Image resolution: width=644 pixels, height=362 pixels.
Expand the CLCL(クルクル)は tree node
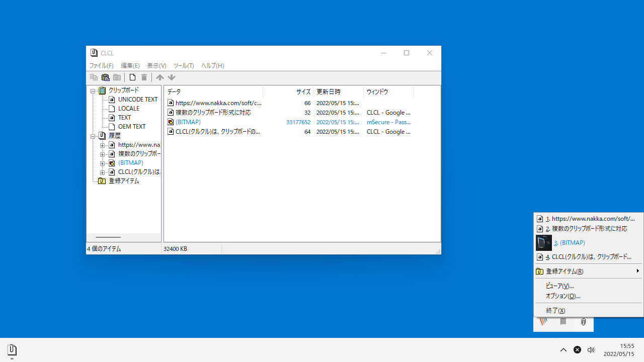(102, 172)
